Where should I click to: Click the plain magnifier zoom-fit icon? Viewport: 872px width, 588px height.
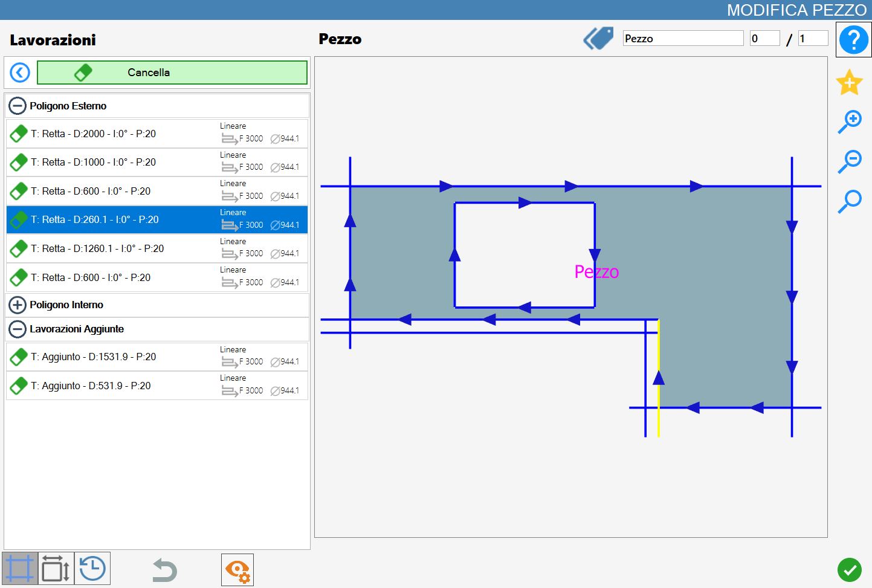click(850, 201)
